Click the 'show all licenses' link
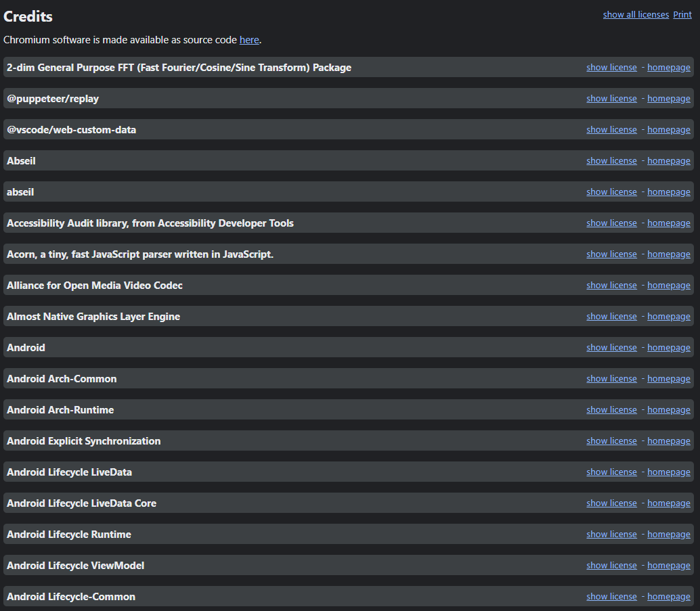This screenshot has width=700, height=611. 636,15
